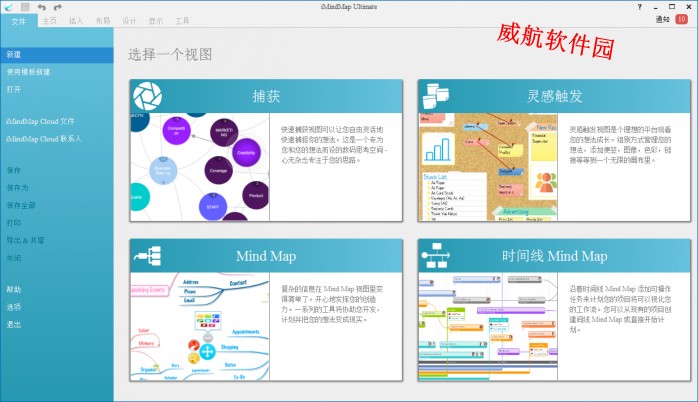This screenshot has height=402, width=698.
Task: Switch to the 设计 tab
Action: (129, 21)
